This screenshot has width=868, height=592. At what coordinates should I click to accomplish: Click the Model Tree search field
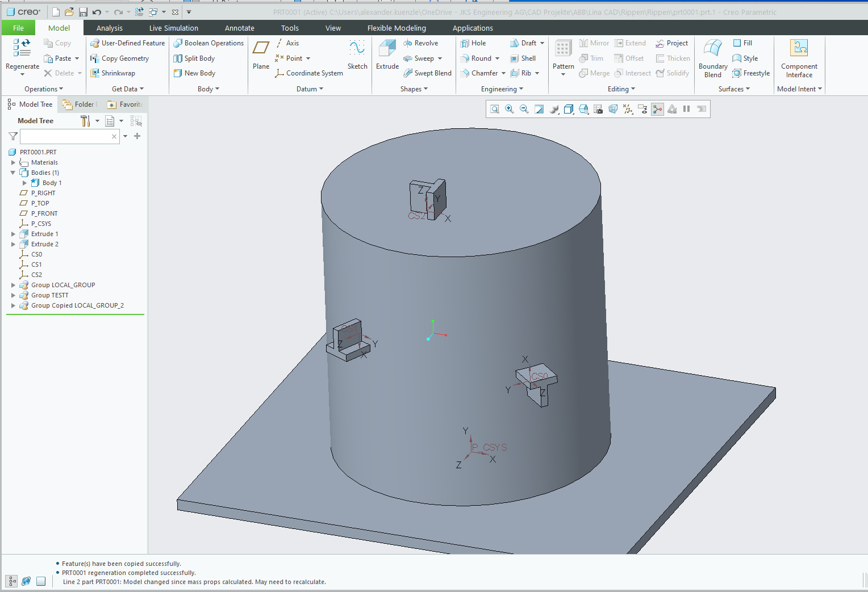pyautogui.click(x=65, y=136)
